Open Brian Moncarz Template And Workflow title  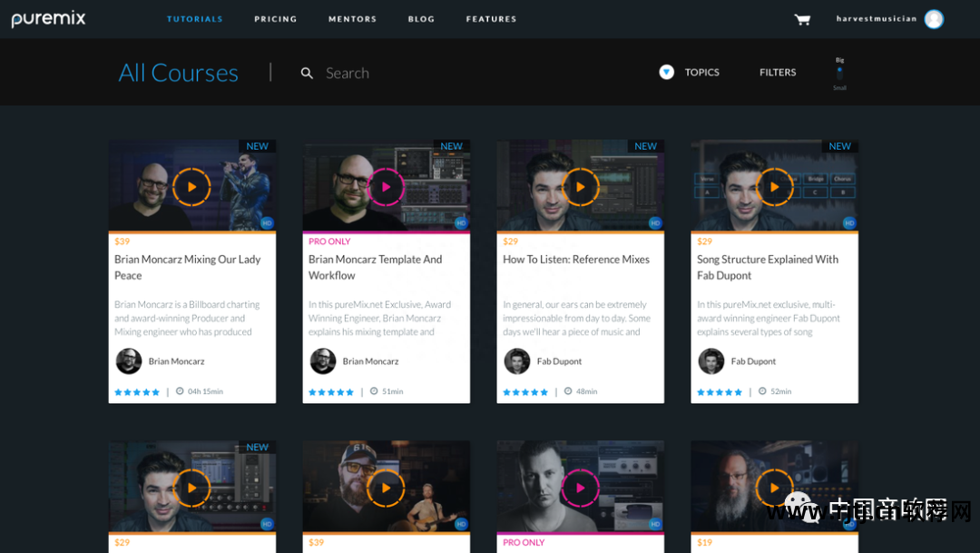click(x=375, y=267)
